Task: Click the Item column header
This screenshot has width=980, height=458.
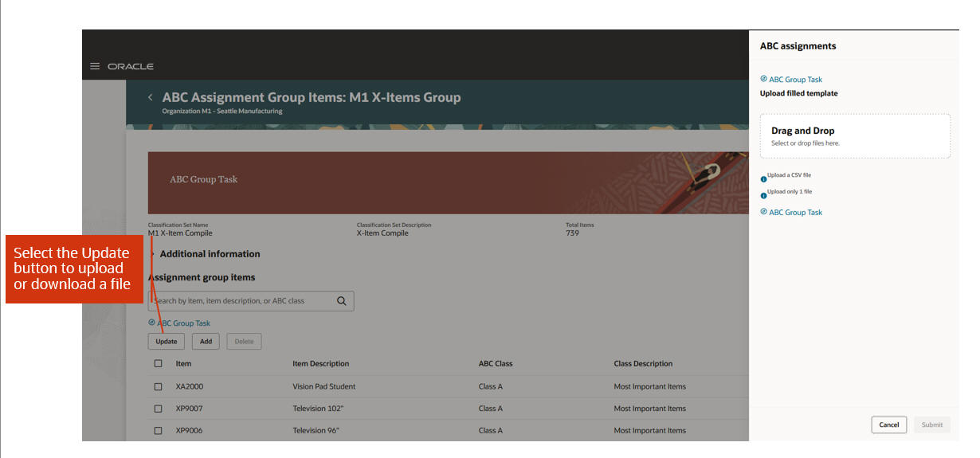Action: click(183, 363)
